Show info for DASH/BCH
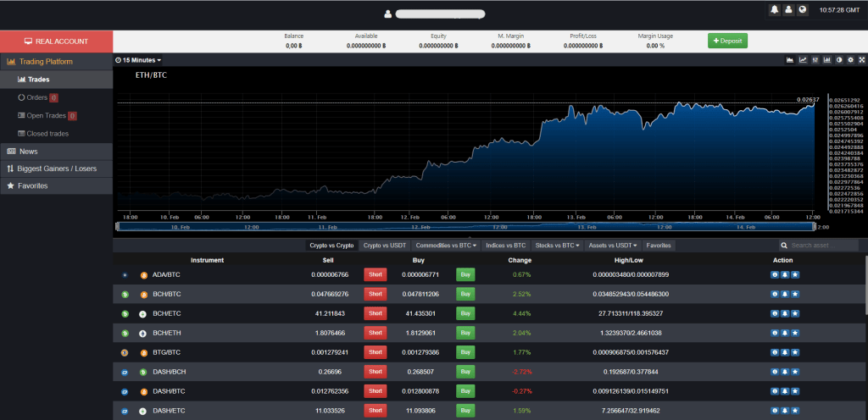This screenshot has width=868, height=420. pos(775,372)
